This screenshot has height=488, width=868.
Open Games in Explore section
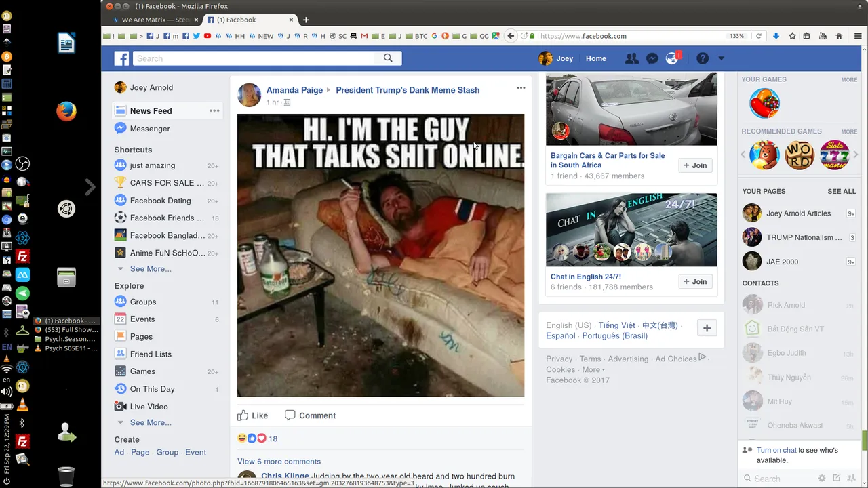point(142,371)
